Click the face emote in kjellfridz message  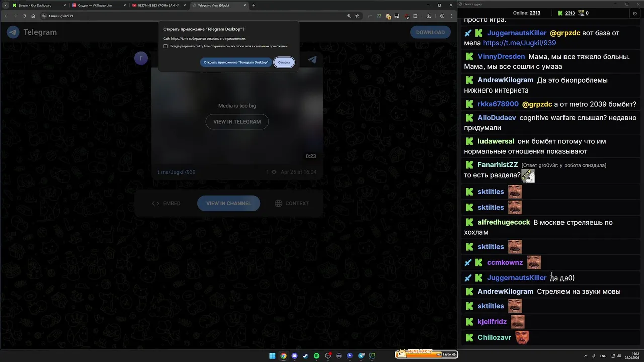518,322
